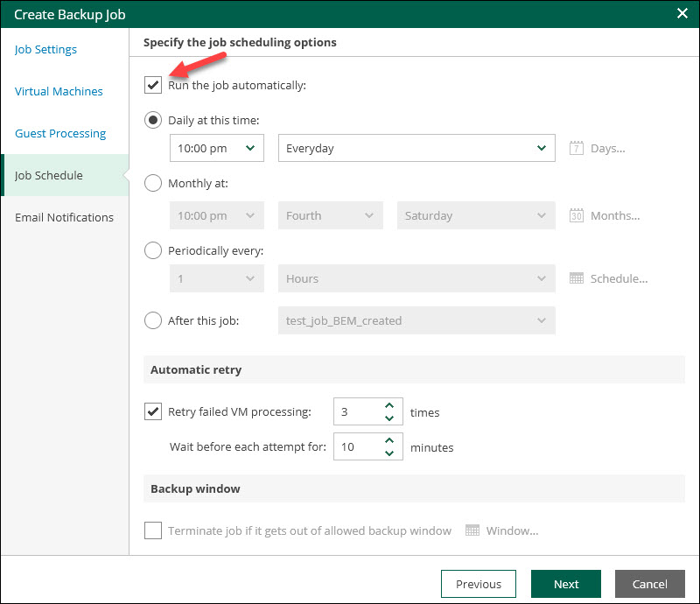Image resolution: width=700 pixels, height=604 pixels.
Task: Click the Days... link
Action: (x=607, y=148)
